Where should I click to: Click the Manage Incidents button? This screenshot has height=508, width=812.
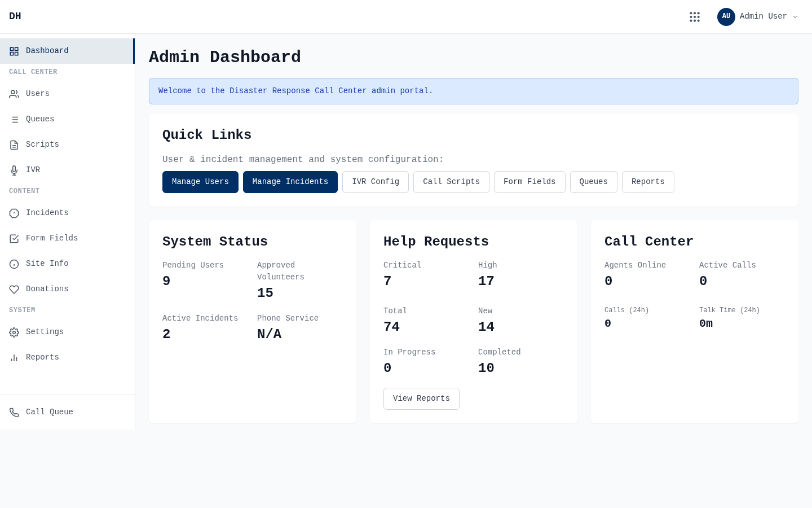click(290, 182)
